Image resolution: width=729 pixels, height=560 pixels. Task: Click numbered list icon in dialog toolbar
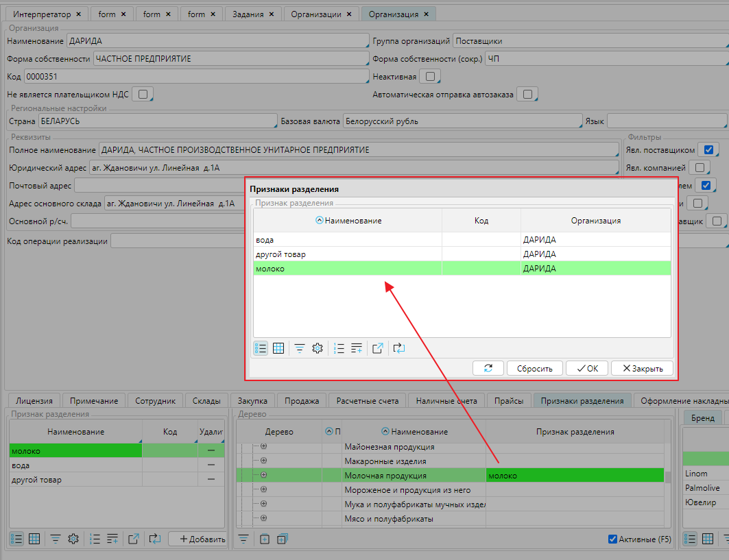pyautogui.click(x=338, y=348)
